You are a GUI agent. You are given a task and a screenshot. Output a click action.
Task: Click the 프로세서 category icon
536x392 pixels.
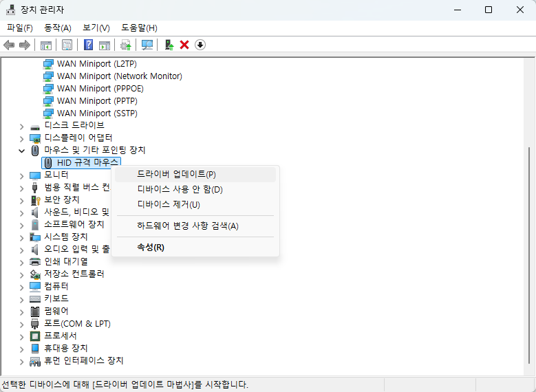(35, 336)
